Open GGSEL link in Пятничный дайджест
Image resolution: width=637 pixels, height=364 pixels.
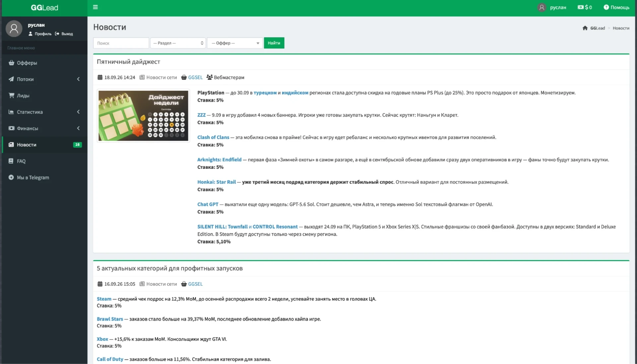pyautogui.click(x=195, y=77)
